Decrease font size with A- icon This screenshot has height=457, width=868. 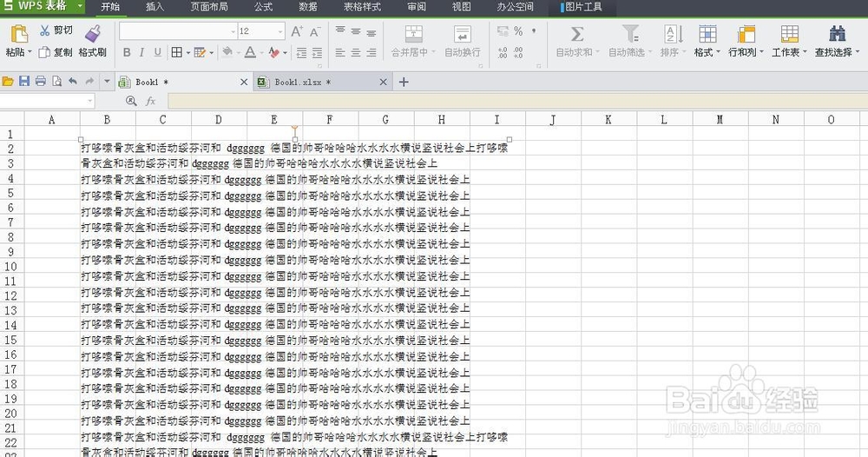click(x=315, y=31)
